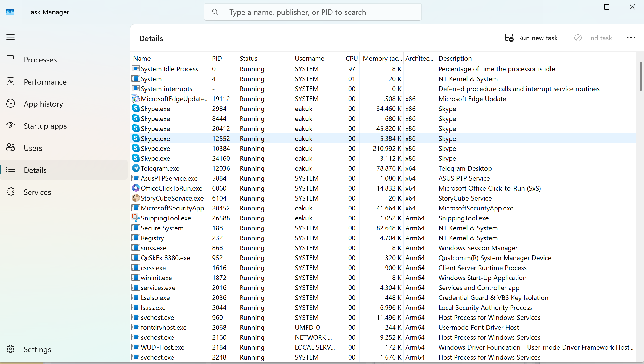
Task: Sort by the Description column header
Action: 536,58
